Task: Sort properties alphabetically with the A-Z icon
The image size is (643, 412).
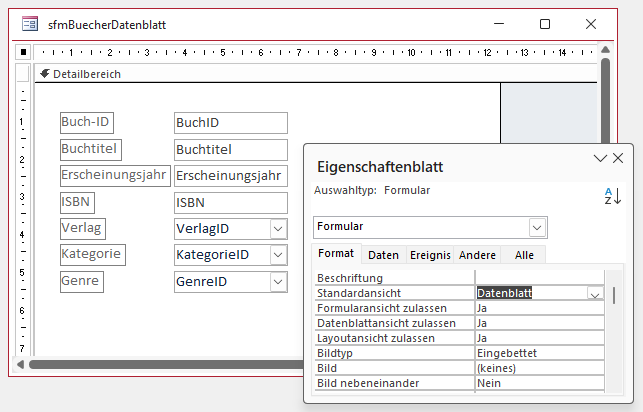Action: [613, 196]
